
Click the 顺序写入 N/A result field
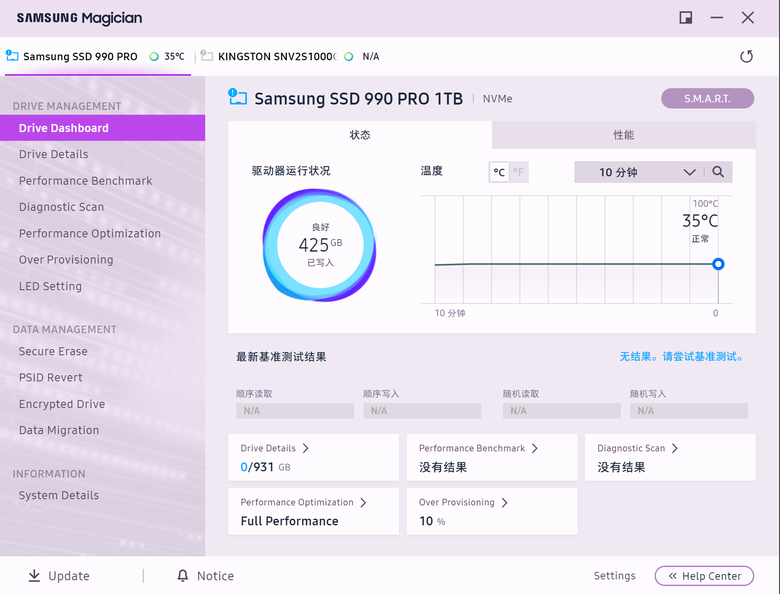pos(422,411)
